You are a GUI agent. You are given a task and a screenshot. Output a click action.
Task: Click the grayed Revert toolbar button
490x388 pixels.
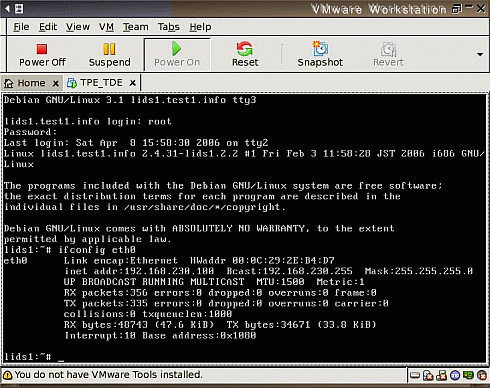(388, 55)
